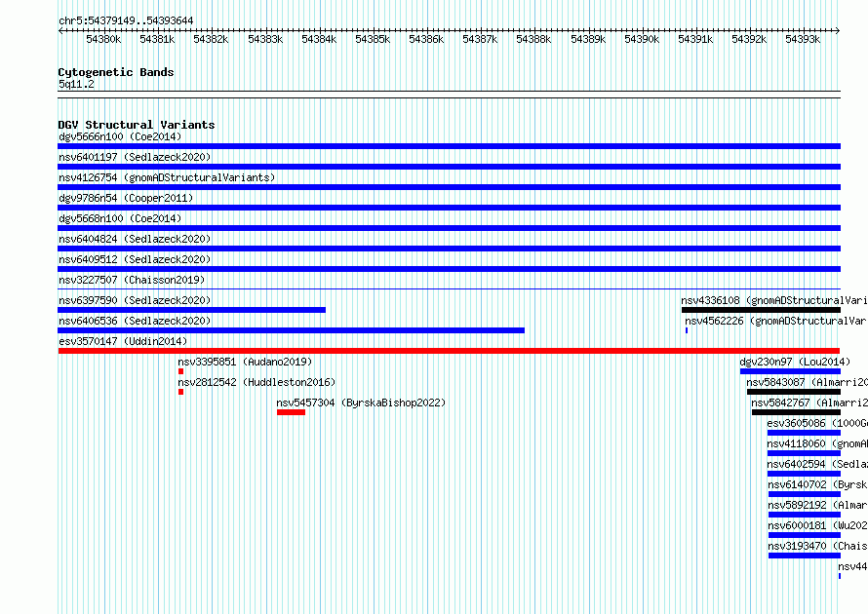This screenshot has width=868, height=614.
Task: Click the small red mark under nsv3395851
Action: (180, 371)
